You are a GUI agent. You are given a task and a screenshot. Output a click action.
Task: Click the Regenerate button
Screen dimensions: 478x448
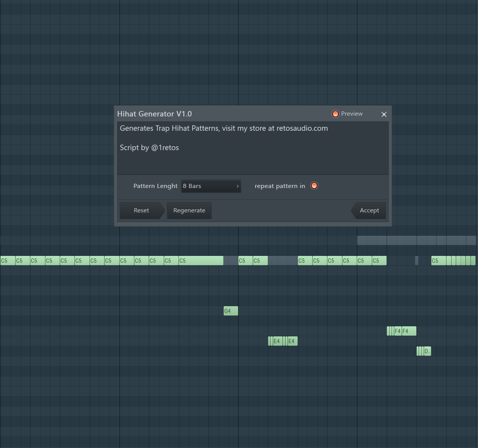coord(189,210)
